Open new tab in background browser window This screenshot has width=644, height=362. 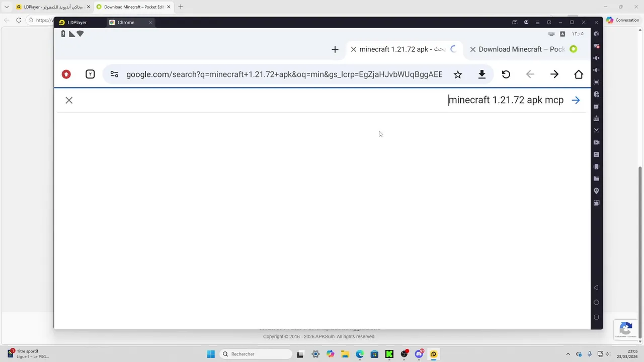(181, 7)
